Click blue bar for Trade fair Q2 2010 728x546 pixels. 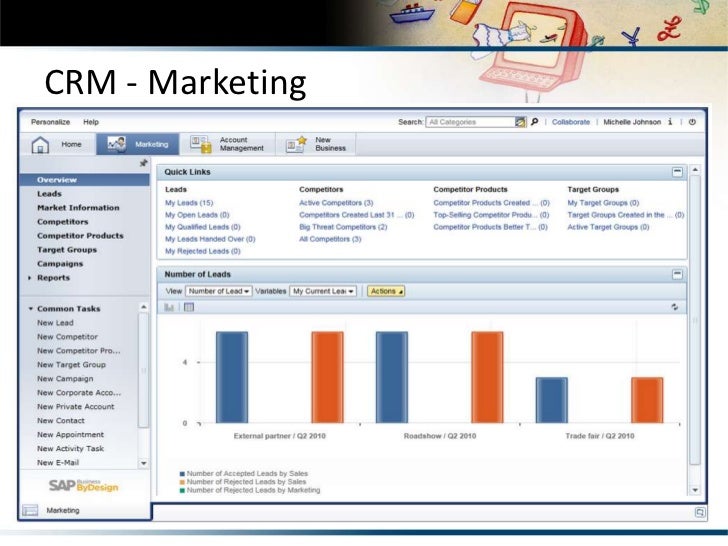coord(552,400)
